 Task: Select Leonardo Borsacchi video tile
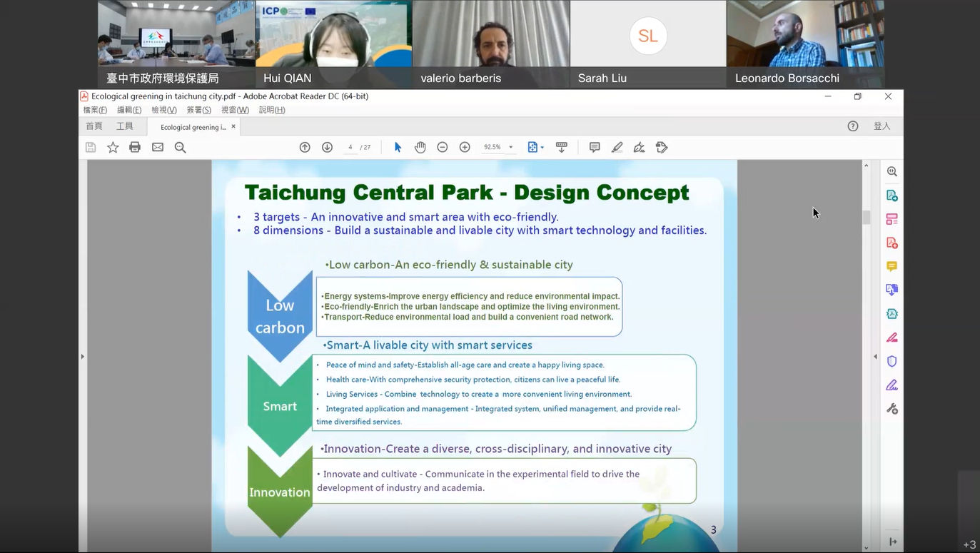[x=805, y=44]
